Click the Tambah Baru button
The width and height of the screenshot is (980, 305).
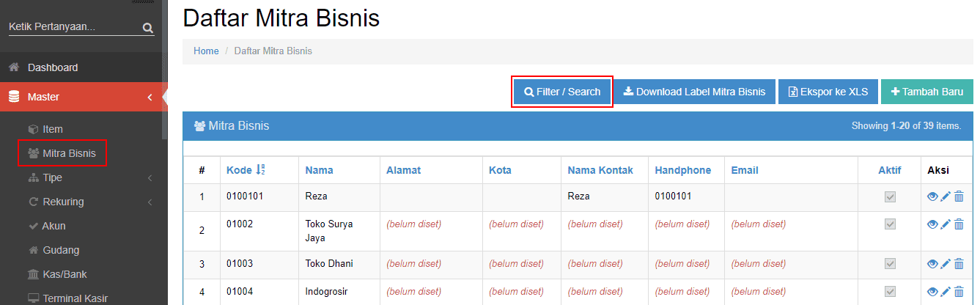[x=926, y=92]
